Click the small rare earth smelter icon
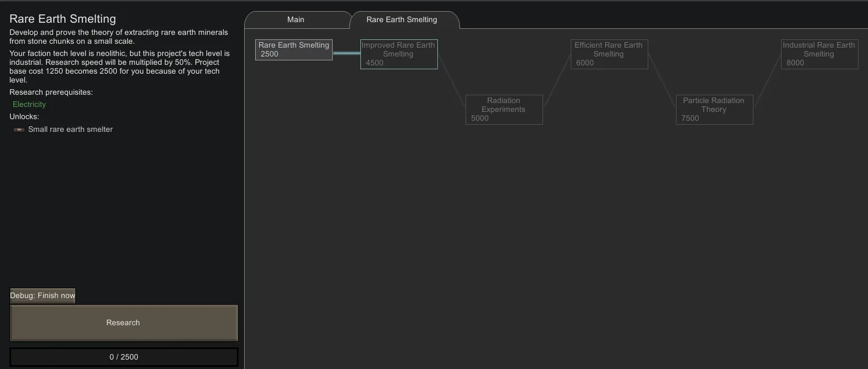The width and height of the screenshot is (868, 369). (19, 130)
